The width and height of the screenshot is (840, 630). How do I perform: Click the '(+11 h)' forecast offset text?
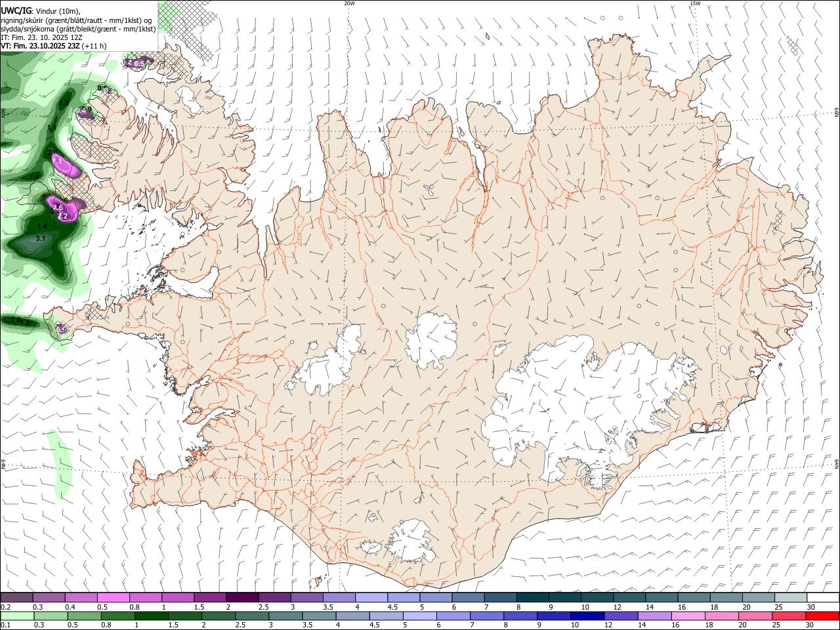pos(95,46)
